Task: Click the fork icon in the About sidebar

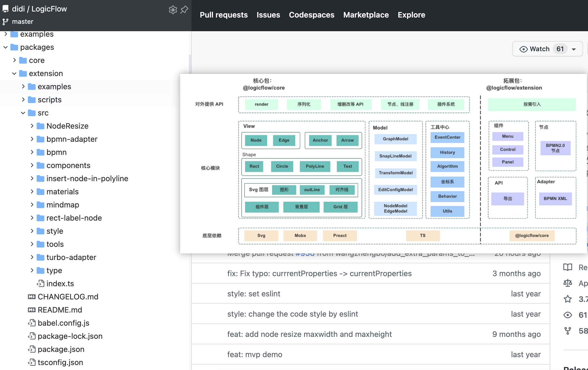Action: [x=568, y=331]
